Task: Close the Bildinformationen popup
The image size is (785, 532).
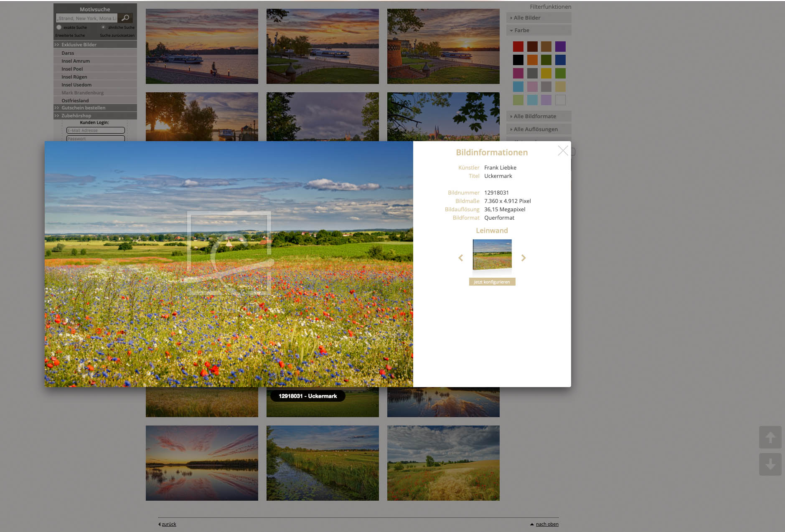Action: 563,151
